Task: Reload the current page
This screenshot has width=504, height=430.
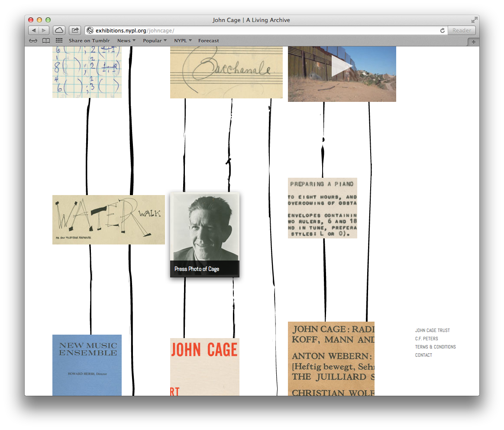Action: pos(442,30)
